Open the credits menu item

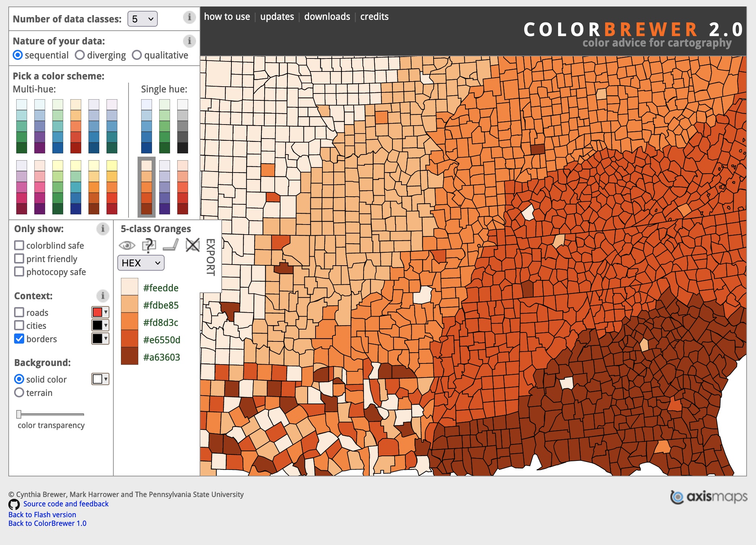coord(374,17)
